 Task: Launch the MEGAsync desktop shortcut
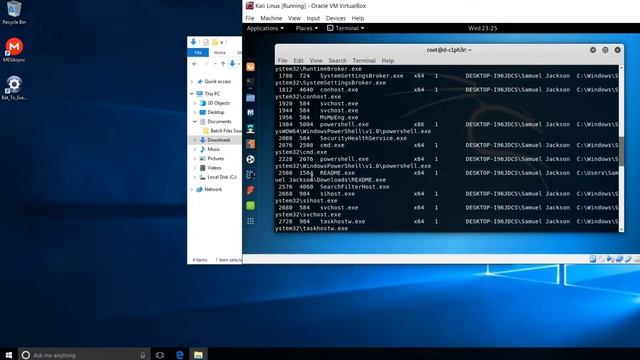[14, 50]
